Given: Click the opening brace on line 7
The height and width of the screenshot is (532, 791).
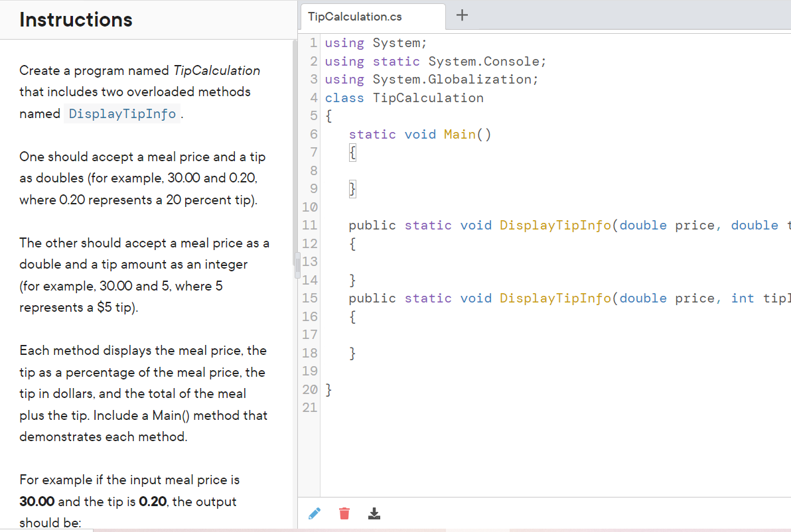Looking at the screenshot, I should 352,153.
